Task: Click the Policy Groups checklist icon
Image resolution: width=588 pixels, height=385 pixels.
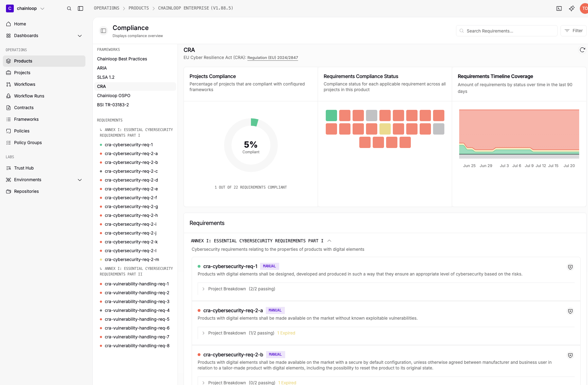Action: [x=8, y=143]
